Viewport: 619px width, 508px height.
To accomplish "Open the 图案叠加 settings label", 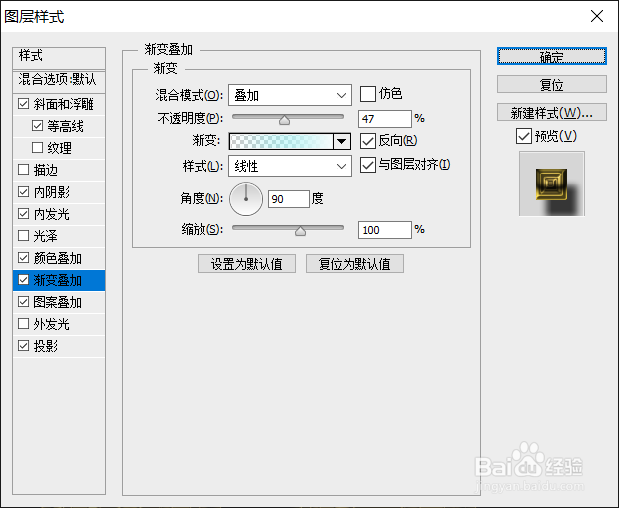I will pos(58,302).
